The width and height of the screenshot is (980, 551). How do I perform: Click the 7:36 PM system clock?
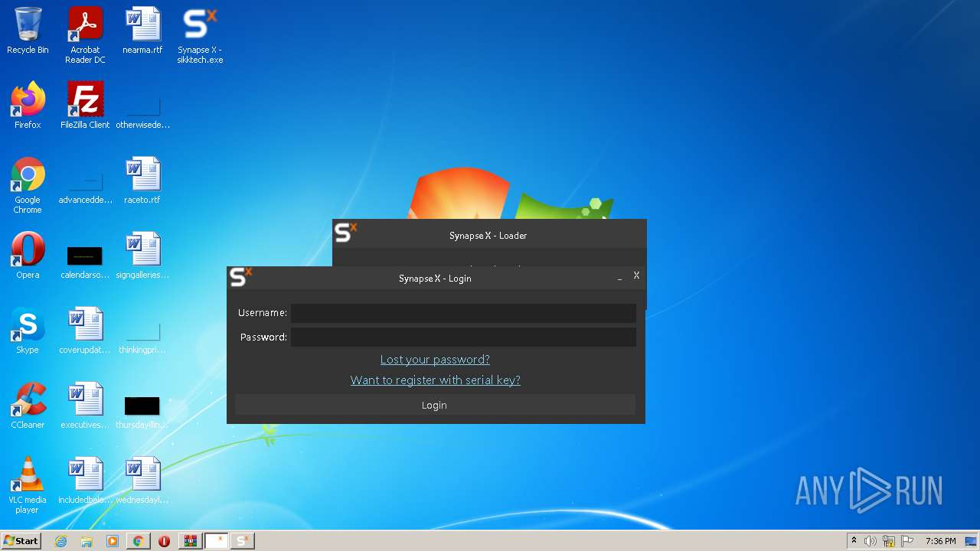pyautogui.click(x=940, y=541)
